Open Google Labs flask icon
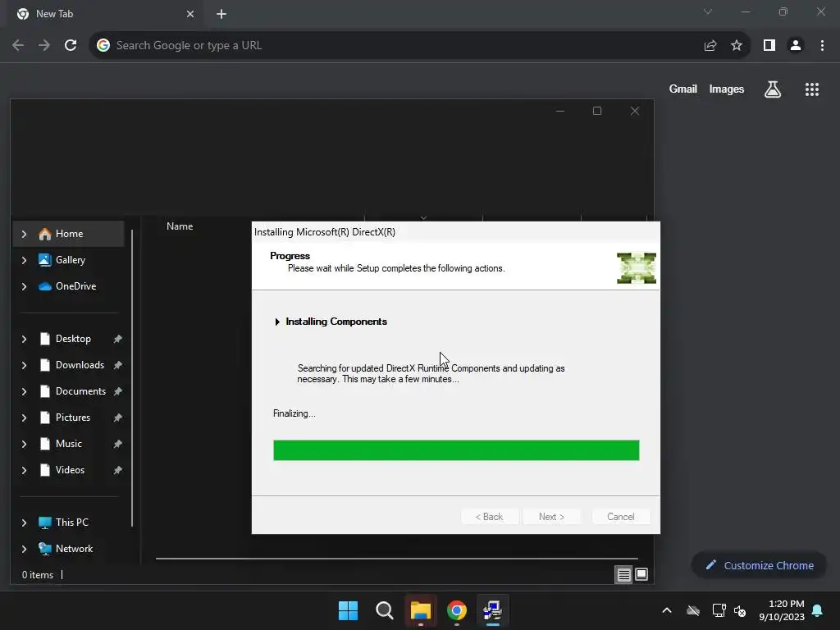This screenshot has width=840, height=630. coord(773,89)
